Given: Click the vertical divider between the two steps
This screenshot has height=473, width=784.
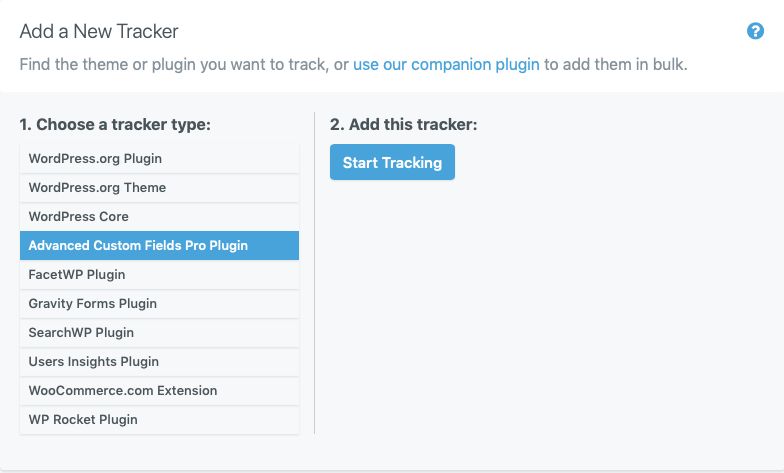Looking at the screenshot, I should [x=314, y=273].
